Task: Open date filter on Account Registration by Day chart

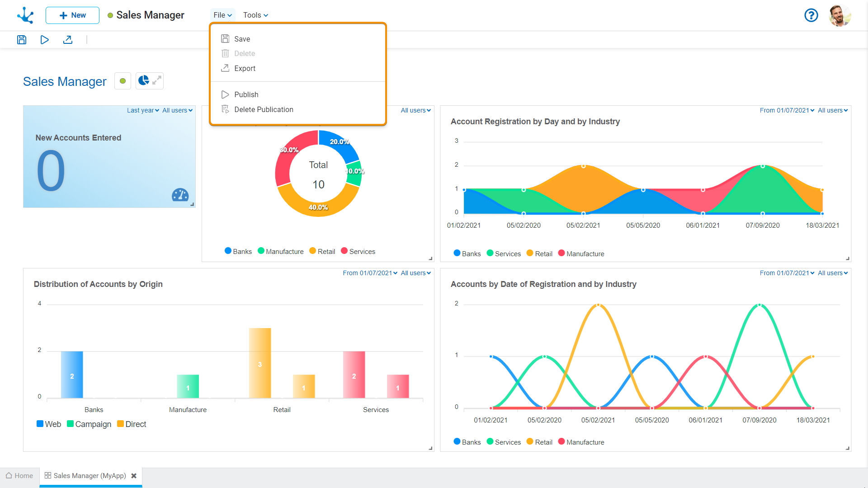Action: tap(787, 110)
